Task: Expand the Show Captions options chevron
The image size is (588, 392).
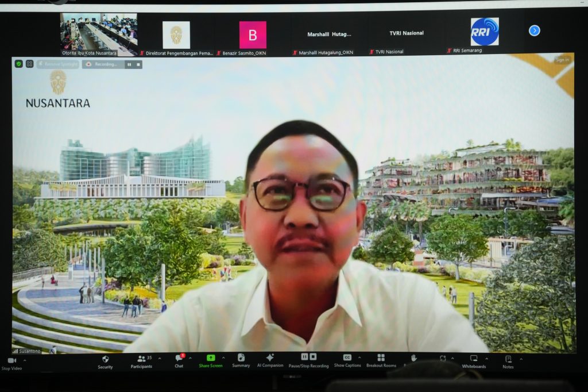Action: [x=359, y=358]
